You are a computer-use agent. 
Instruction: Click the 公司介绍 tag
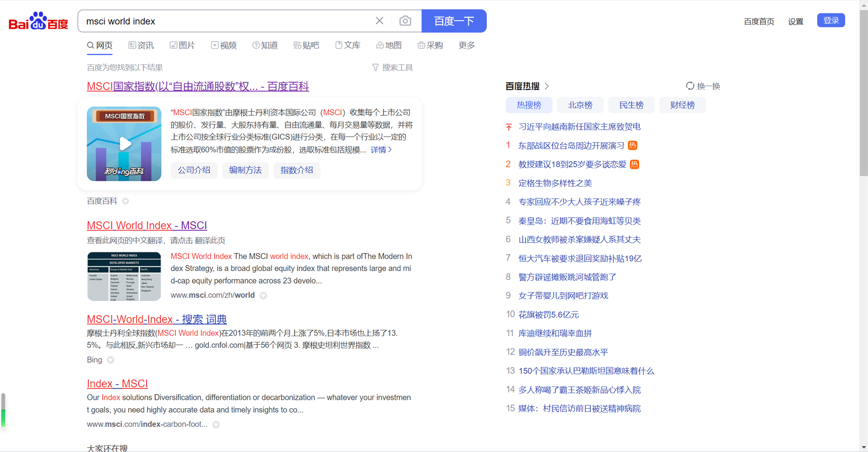(x=194, y=170)
